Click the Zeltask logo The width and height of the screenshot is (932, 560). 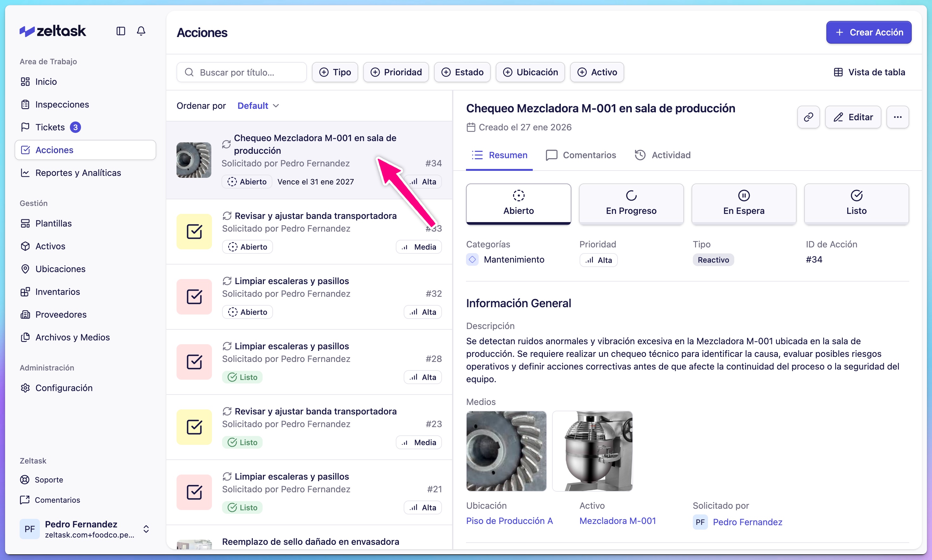53,31
